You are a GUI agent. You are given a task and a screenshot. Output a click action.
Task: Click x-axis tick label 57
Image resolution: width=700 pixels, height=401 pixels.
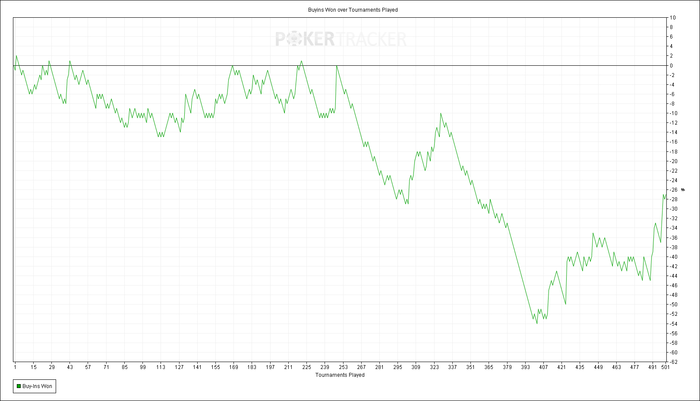[88, 367]
